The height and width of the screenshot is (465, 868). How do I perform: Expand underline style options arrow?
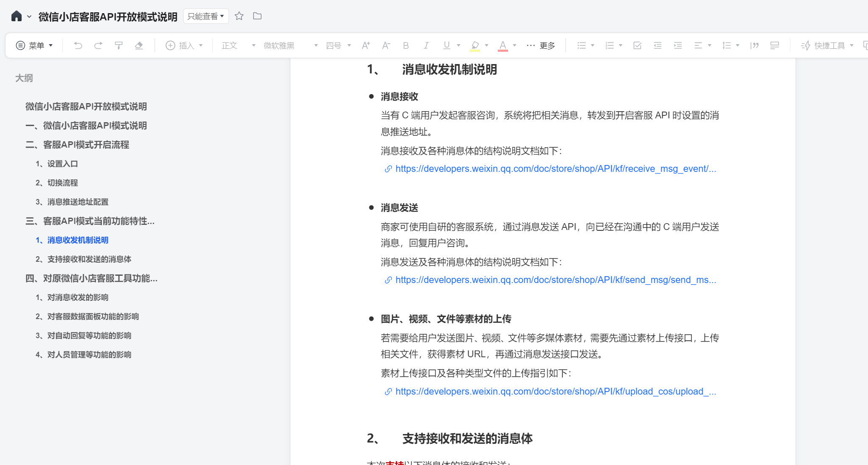[x=458, y=45]
